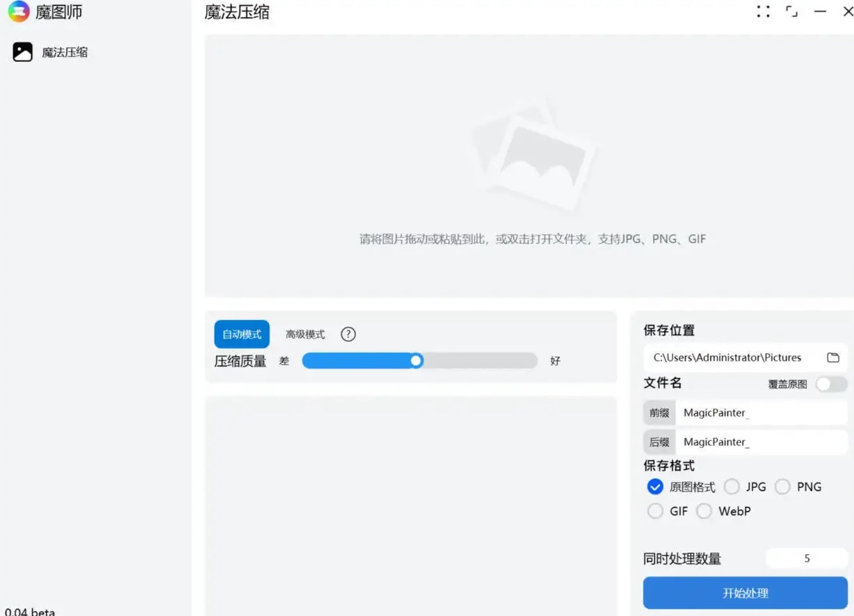Select the 原图格式 save format option
This screenshot has height=616, width=854.
click(656, 487)
